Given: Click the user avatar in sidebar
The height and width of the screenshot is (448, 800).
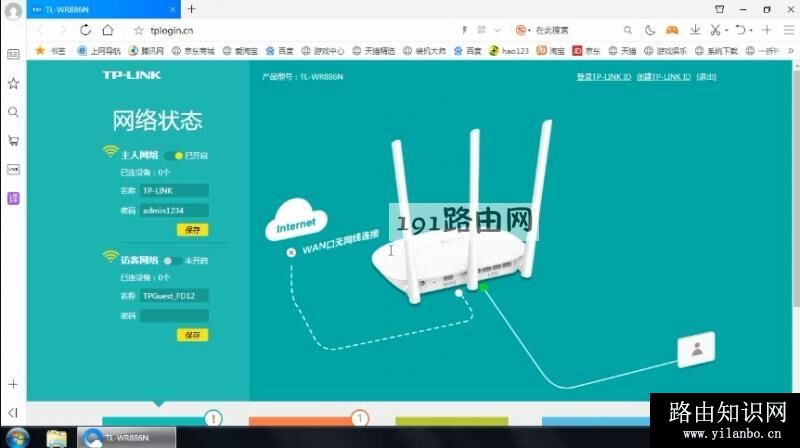Looking at the screenshot, I should [13, 11].
